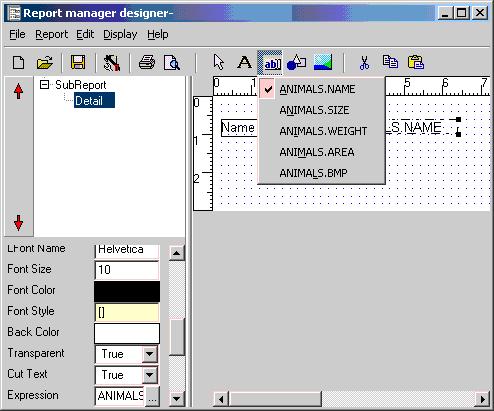
Task: Click the Back Color white swatch
Action: tap(127, 333)
